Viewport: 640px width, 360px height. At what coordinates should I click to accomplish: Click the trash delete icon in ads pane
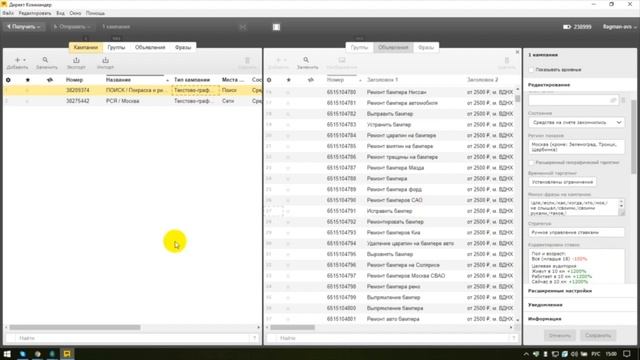coord(507,60)
